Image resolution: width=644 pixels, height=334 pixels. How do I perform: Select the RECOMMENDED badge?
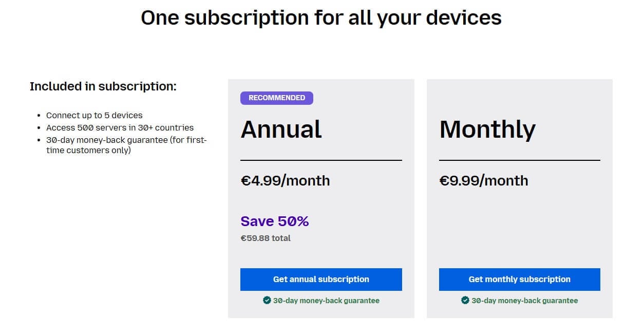(277, 98)
